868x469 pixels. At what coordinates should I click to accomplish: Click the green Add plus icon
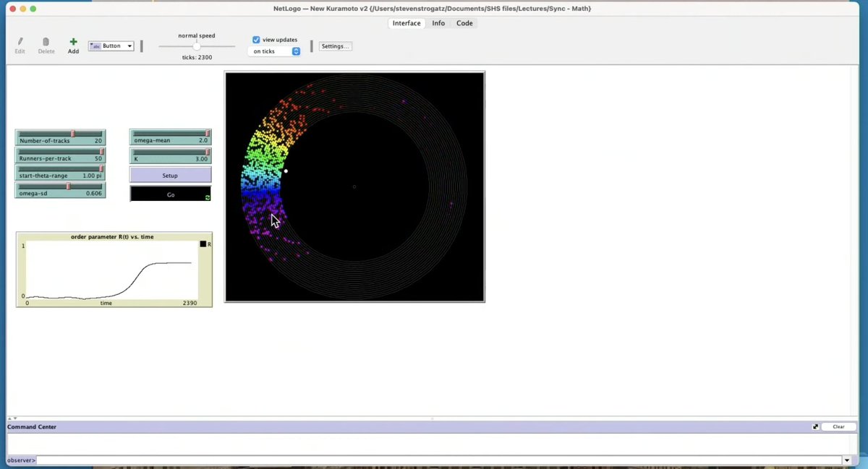[73, 42]
